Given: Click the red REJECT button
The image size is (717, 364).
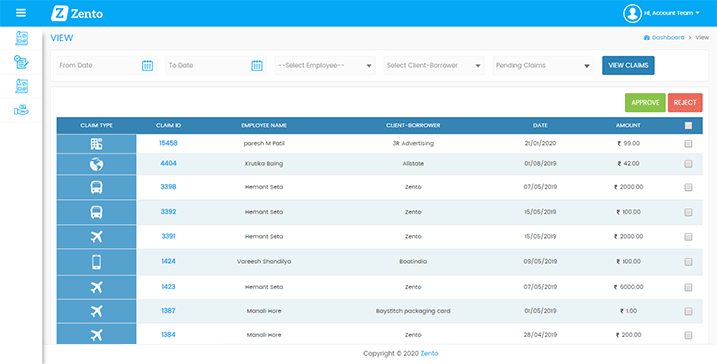Looking at the screenshot, I should point(685,102).
